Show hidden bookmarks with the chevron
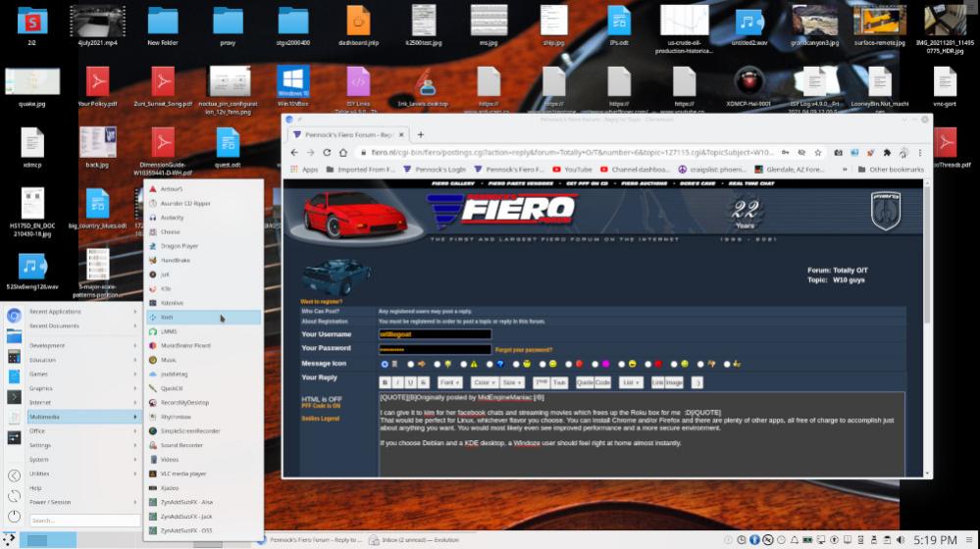980x549 pixels. [x=845, y=170]
